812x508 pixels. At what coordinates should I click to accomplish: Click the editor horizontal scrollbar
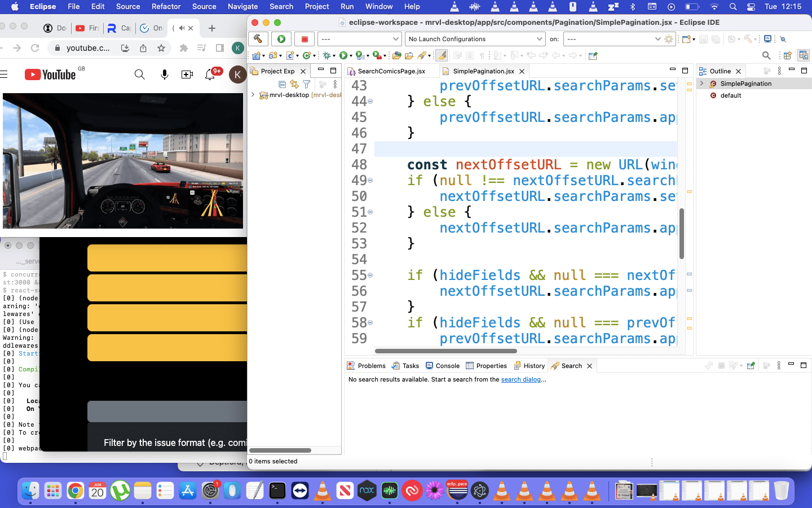(445, 351)
